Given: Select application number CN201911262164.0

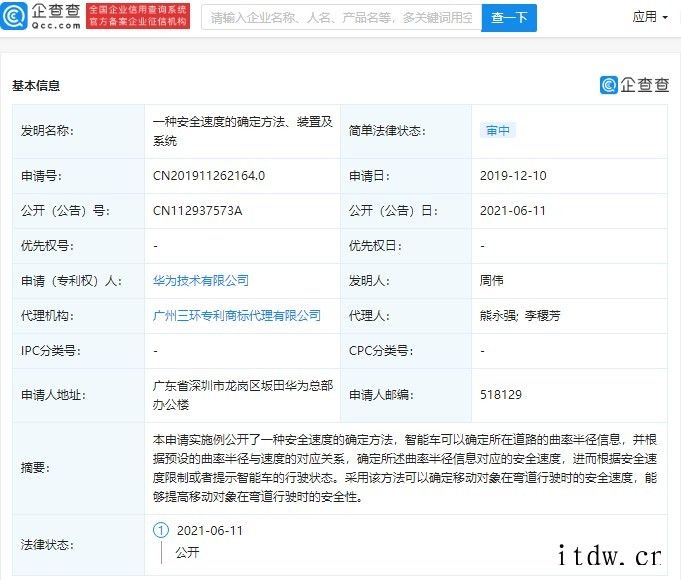Looking at the screenshot, I should coord(209,176).
